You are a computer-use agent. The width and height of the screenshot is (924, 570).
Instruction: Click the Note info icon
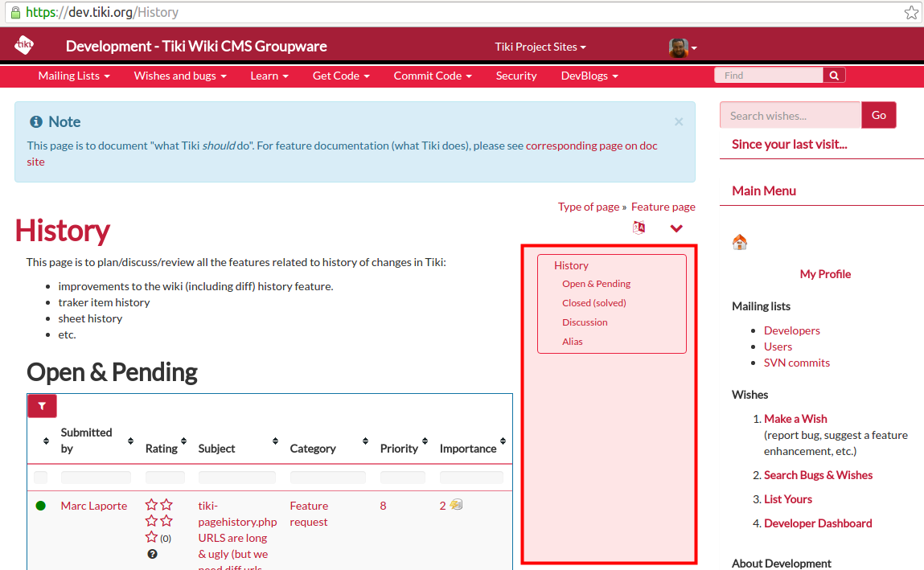click(36, 122)
